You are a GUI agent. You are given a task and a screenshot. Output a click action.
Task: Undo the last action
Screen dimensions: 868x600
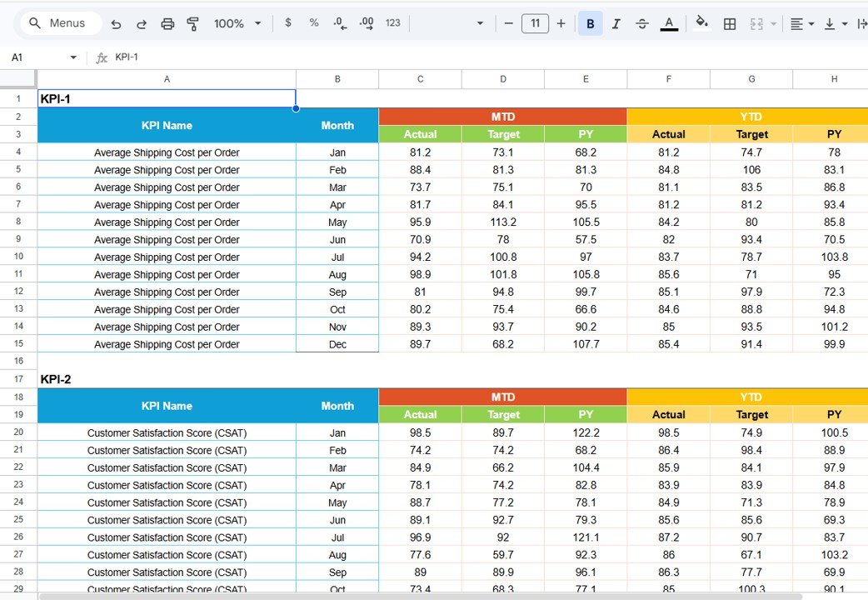[x=117, y=23]
